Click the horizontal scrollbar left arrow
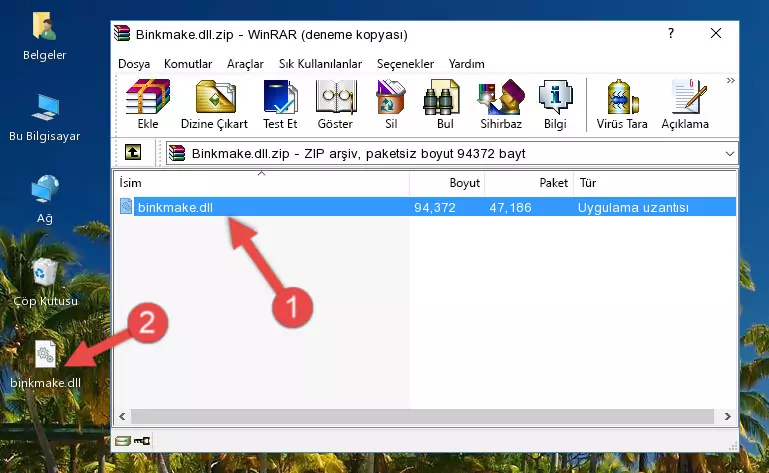This screenshot has width=769, height=473. click(122, 416)
